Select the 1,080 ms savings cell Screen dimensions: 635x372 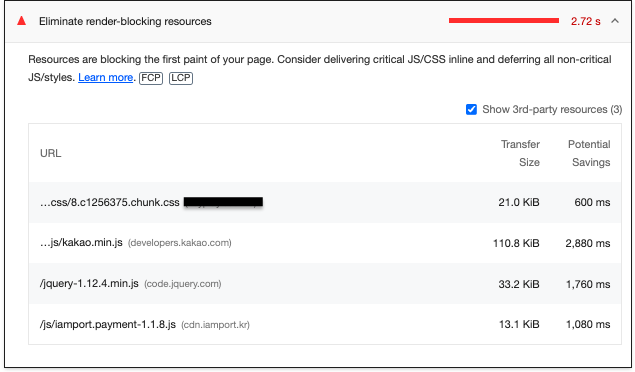click(x=588, y=324)
